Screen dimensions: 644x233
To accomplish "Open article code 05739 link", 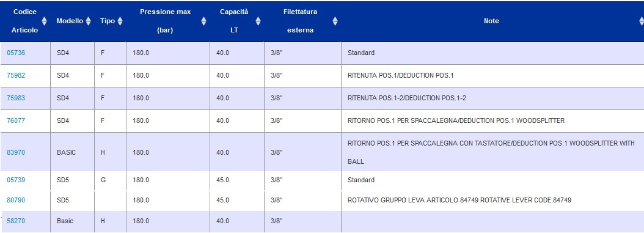I will point(16,180).
